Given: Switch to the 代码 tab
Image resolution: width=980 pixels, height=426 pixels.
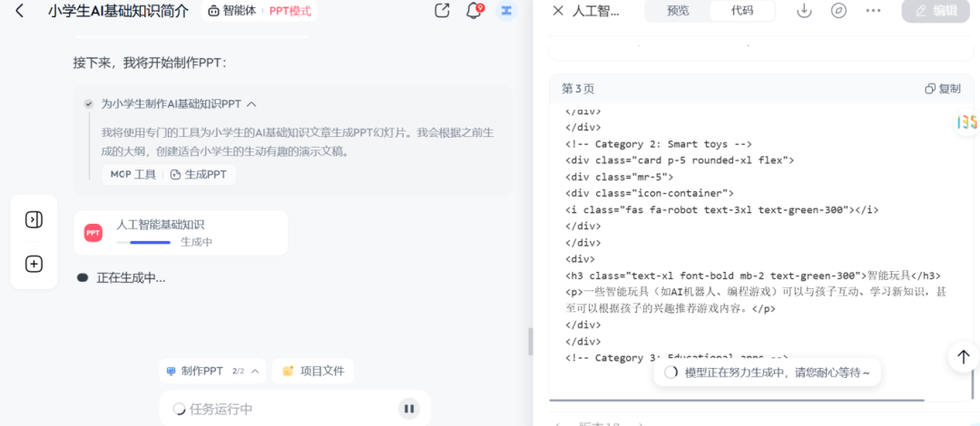Looking at the screenshot, I should [742, 11].
